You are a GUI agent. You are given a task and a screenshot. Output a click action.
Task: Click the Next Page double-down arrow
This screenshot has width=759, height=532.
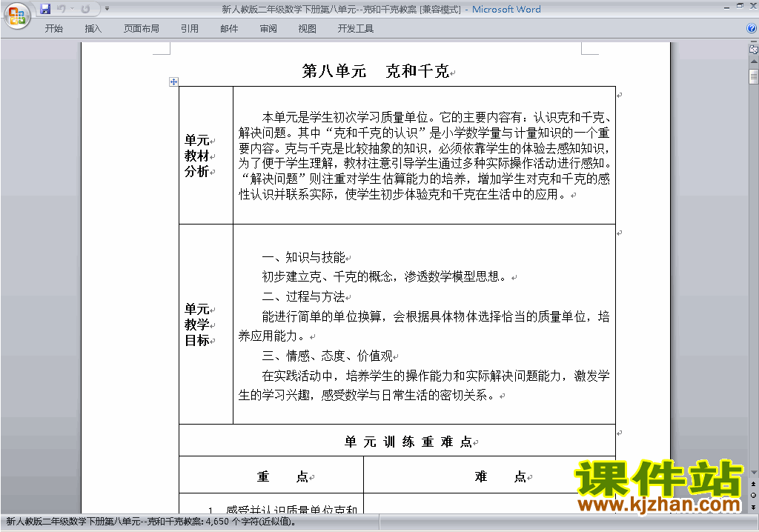tap(754, 507)
